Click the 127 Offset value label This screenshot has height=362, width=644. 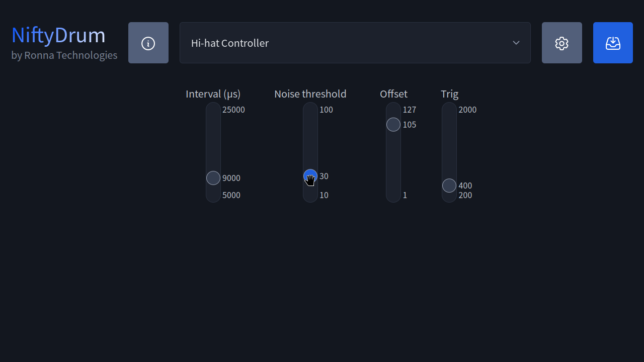coord(410,110)
